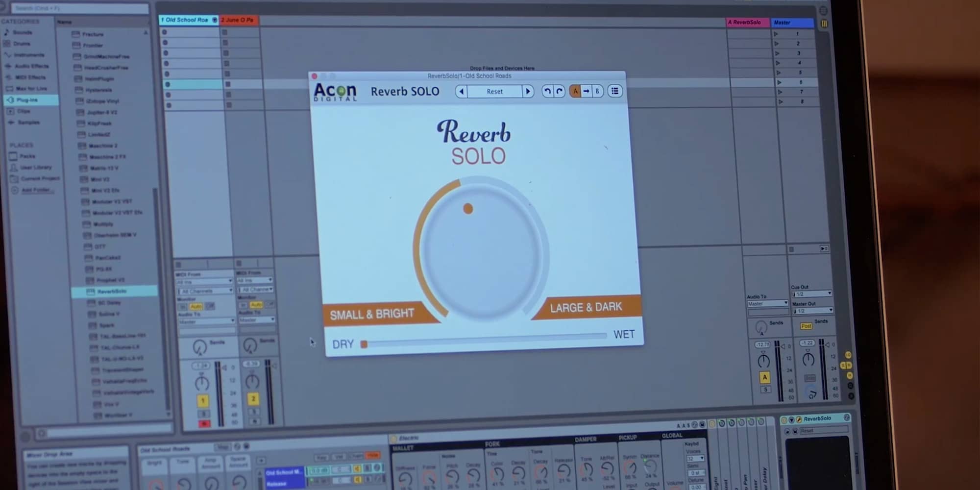Select Sounds category in browser
The height and width of the screenshot is (490, 980).
[x=22, y=32]
